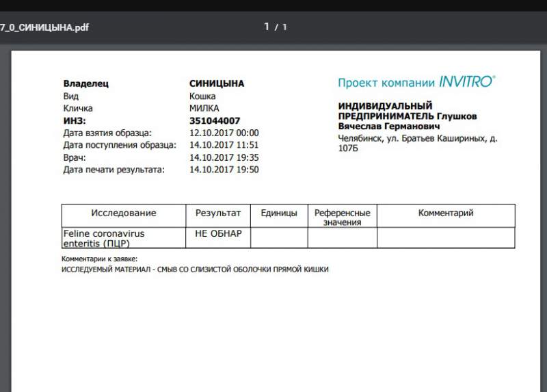
Task: Click the owner name СИНИЦЫНА
Action: [x=217, y=83]
